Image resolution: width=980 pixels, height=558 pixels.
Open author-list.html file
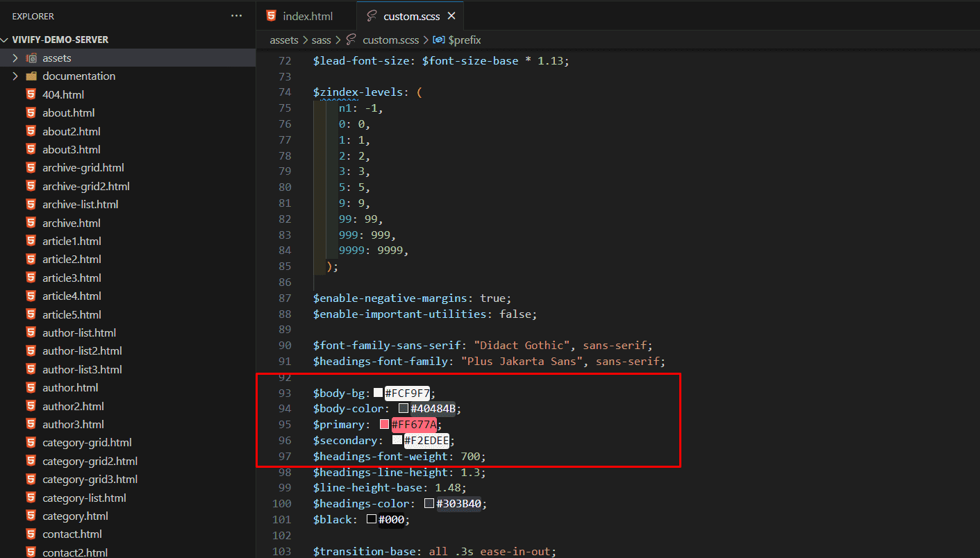tap(79, 332)
